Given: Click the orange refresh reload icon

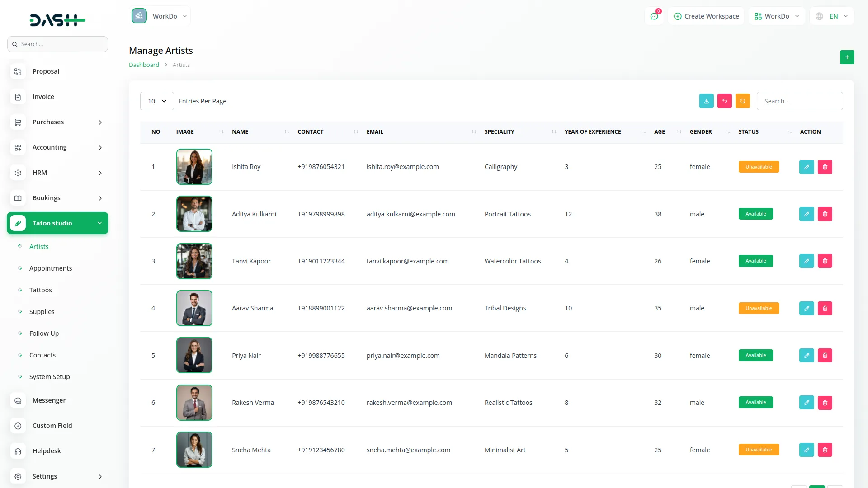Looking at the screenshot, I should [x=742, y=101].
